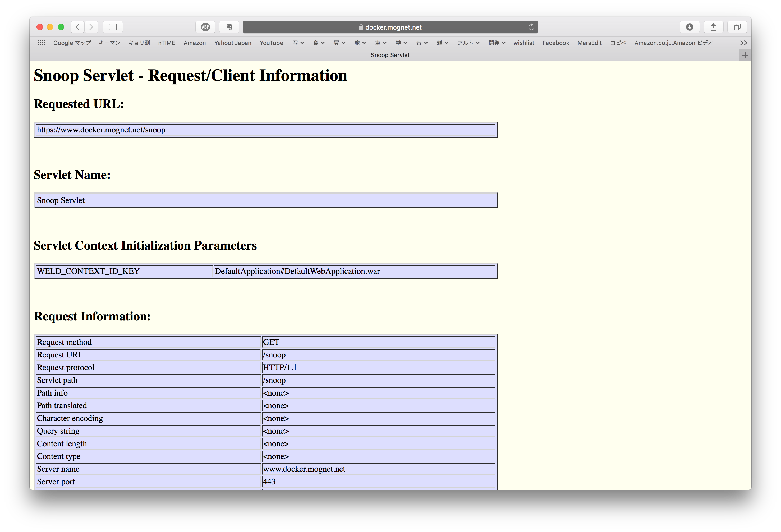Show all open tabs overview

737,27
